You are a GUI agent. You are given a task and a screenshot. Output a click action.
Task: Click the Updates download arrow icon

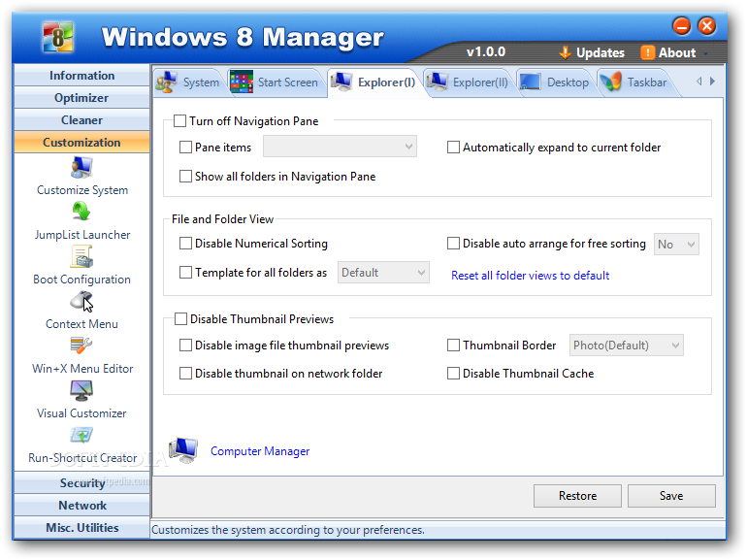(565, 52)
